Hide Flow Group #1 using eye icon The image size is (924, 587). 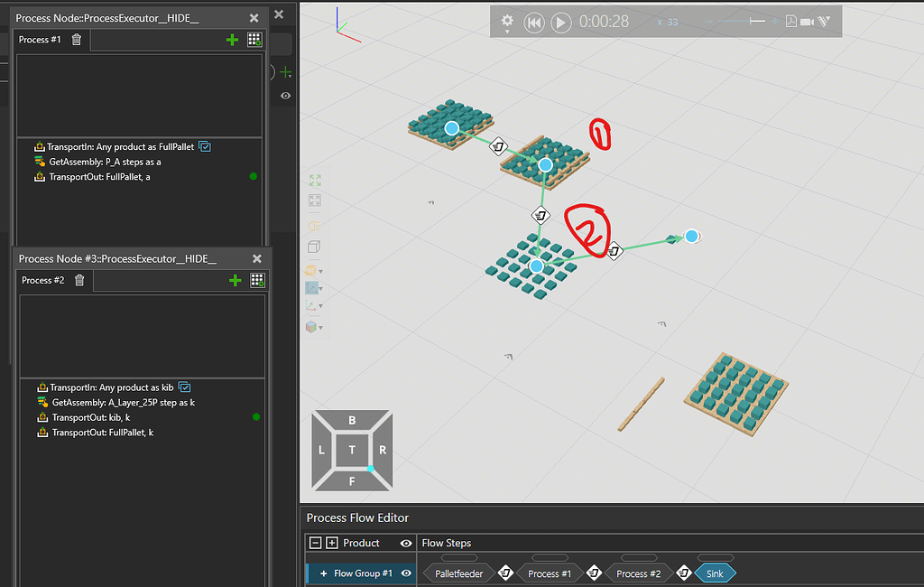coord(406,573)
